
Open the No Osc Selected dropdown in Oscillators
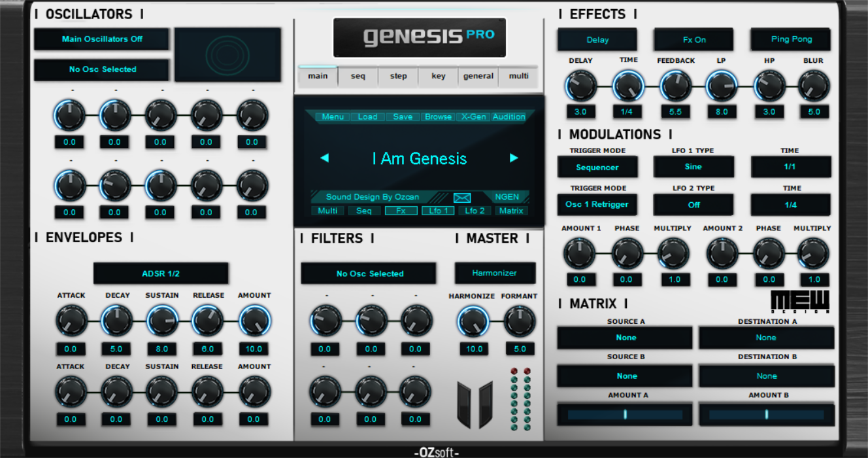102,69
